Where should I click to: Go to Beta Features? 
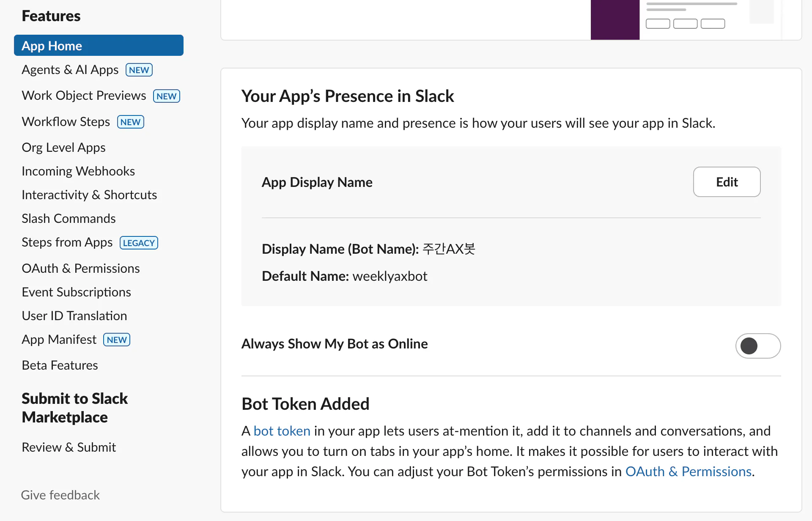click(x=60, y=365)
